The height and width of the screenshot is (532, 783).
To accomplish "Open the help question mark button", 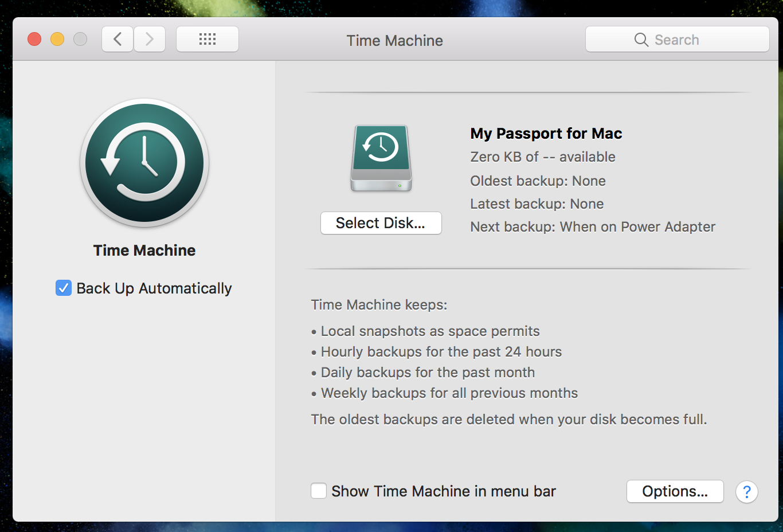I will coord(746,492).
